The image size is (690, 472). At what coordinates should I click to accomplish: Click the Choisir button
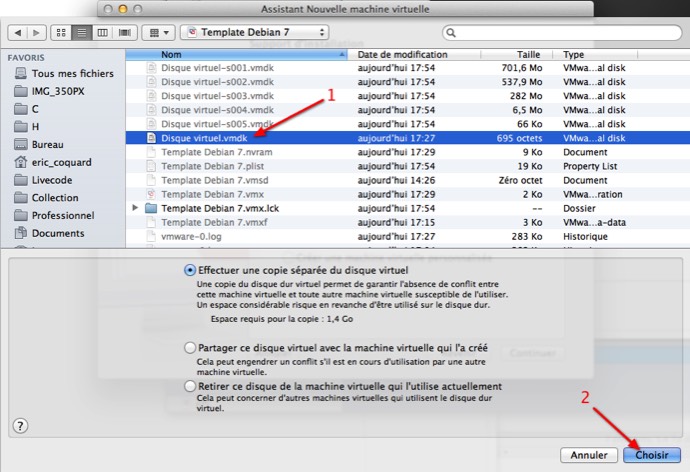(651, 454)
